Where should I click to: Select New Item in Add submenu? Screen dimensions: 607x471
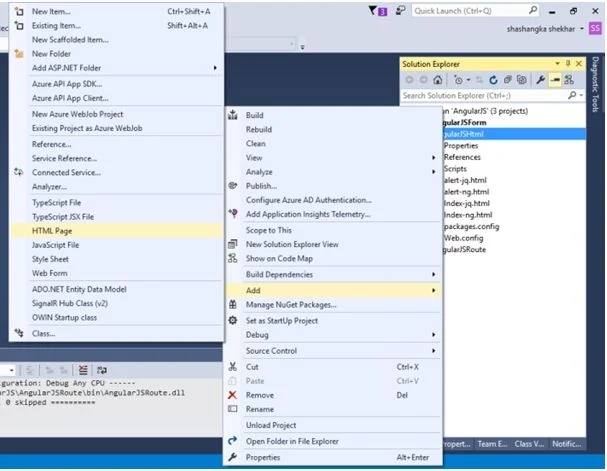click(x=116, y=12)
